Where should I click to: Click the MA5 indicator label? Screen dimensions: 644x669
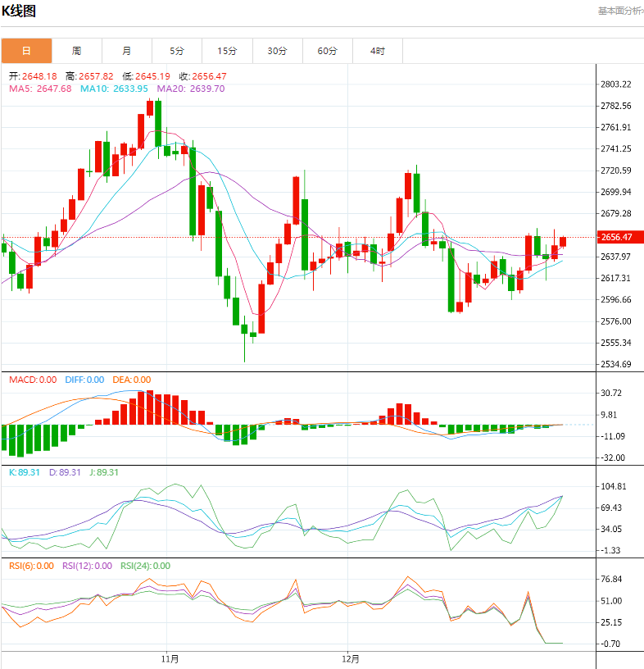[40, 89]
